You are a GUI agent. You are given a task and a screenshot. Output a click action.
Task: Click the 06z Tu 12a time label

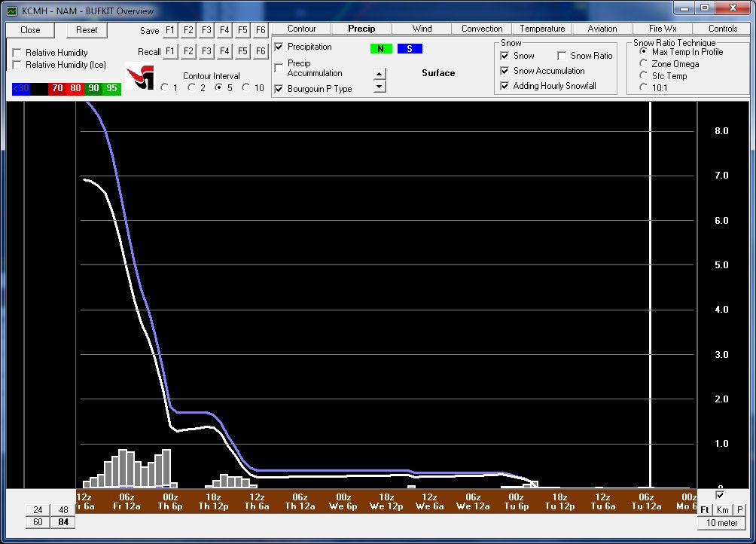point(647,502)
